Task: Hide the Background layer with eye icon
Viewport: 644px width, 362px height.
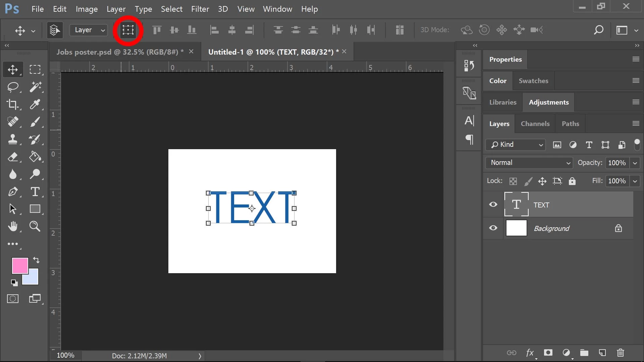Action: point(493,228)
